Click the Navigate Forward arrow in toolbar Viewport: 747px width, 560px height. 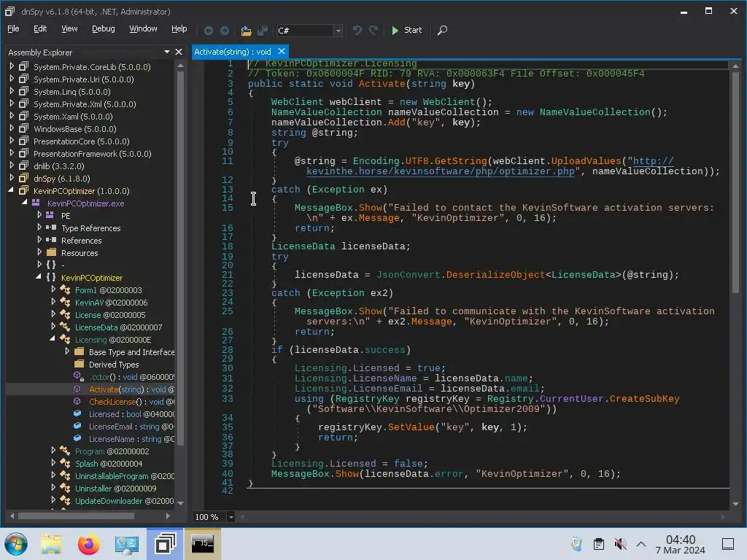tap(225, 31)
